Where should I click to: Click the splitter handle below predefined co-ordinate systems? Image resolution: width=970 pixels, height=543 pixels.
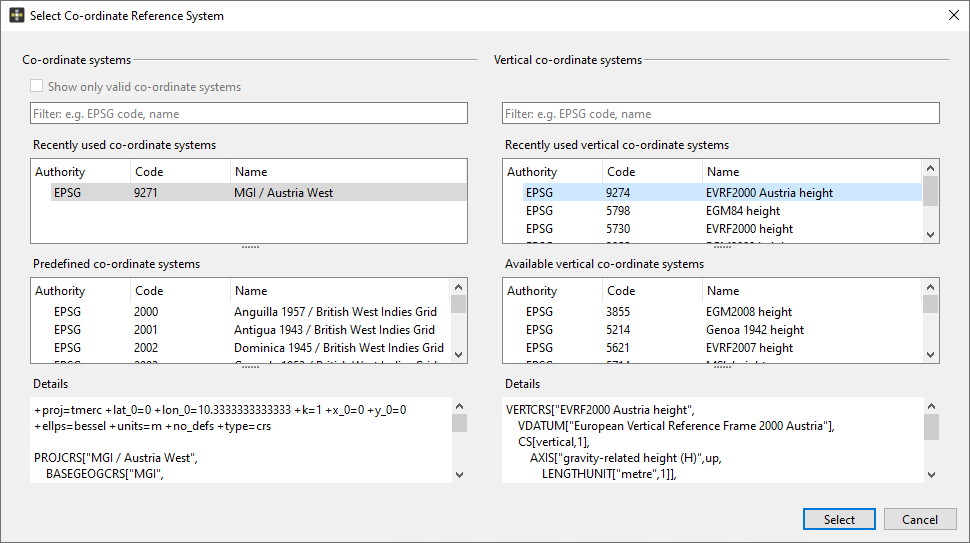[250, 367]
